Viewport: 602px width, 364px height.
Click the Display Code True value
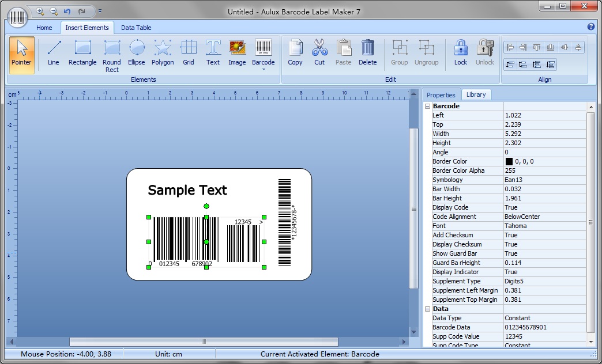point(545,207)
